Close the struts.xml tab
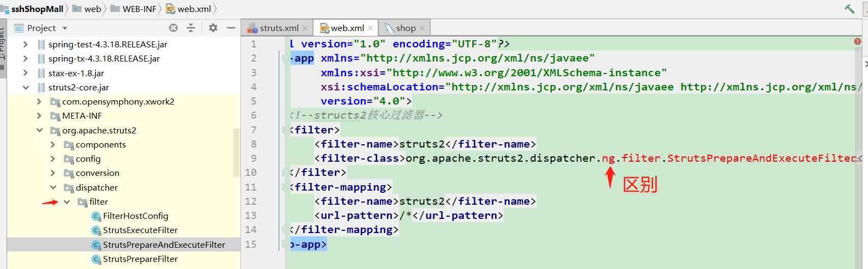Viewport: 868px width, 269px height. [305, 28]
